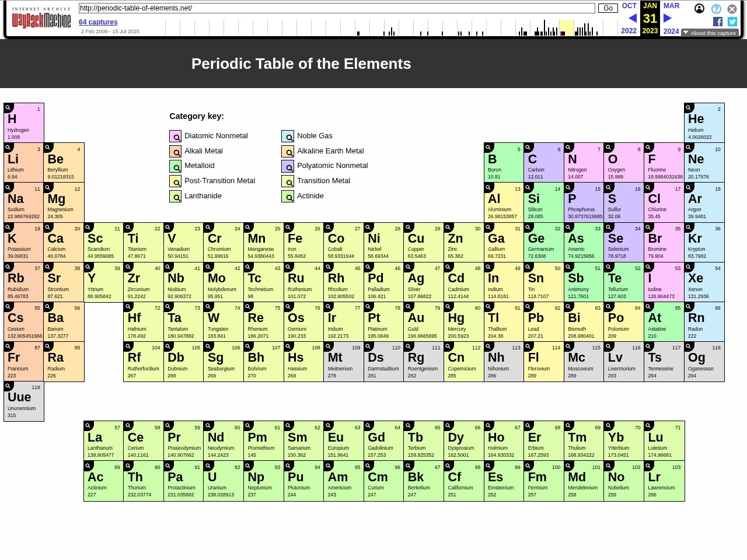Click the magnifier icon on Hydrogen cell
Viewport: 747px width, 560px height.
click(x=8, y=107)
